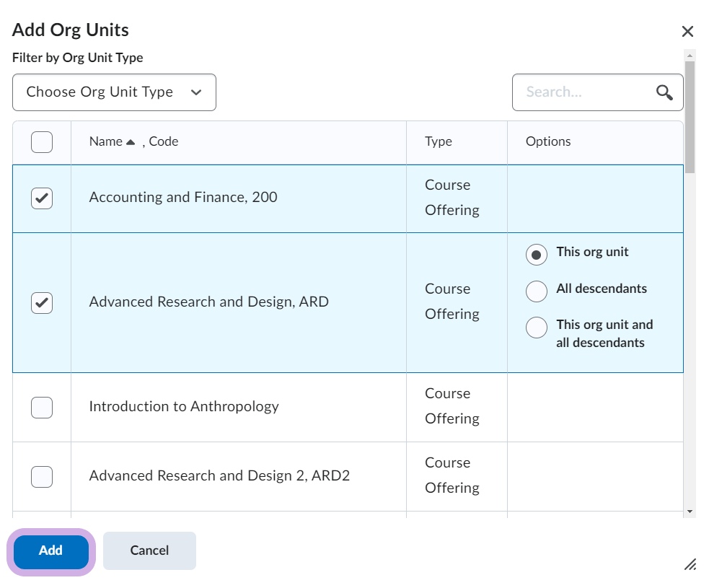Click the vertical scrollbar thumb
This screenshot has height=588, width=709.
pos(690,117)
